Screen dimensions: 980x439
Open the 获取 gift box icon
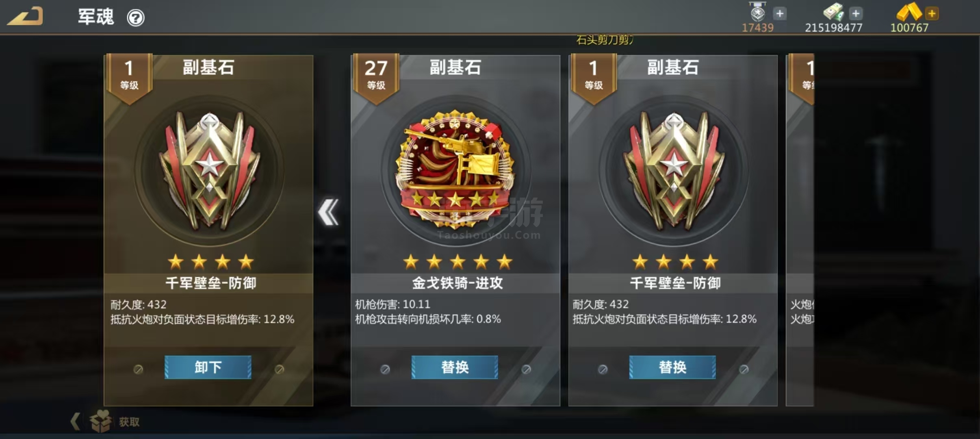100,421
